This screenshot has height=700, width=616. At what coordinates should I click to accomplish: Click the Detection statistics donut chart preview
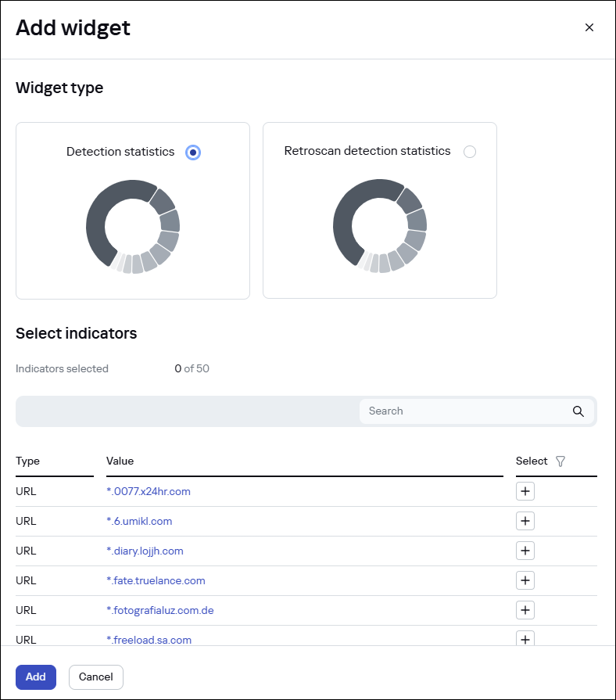click(133, 226)
